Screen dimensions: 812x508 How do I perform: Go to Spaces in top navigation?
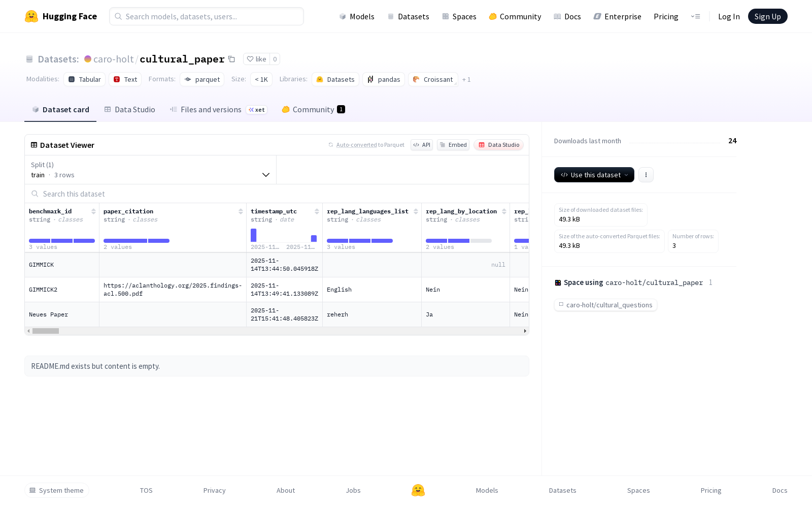459,16
